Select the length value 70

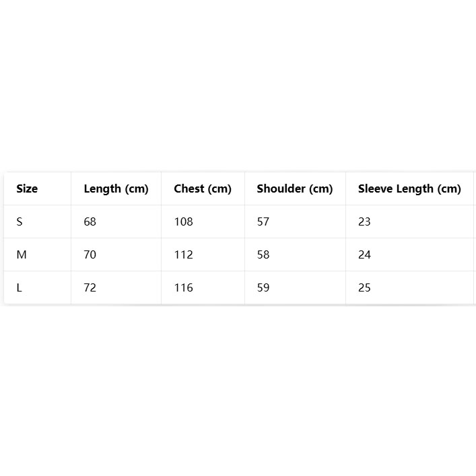pyautogui.click(x=90, y=254)
